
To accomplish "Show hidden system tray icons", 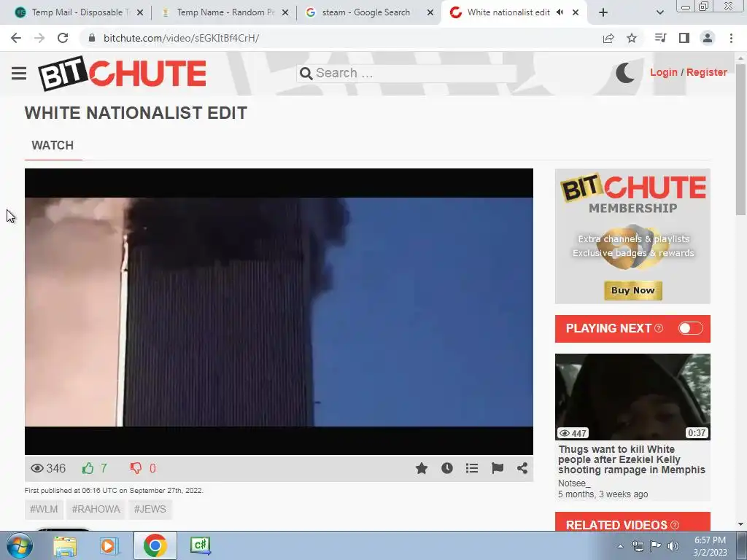I will tap(620, 546).
